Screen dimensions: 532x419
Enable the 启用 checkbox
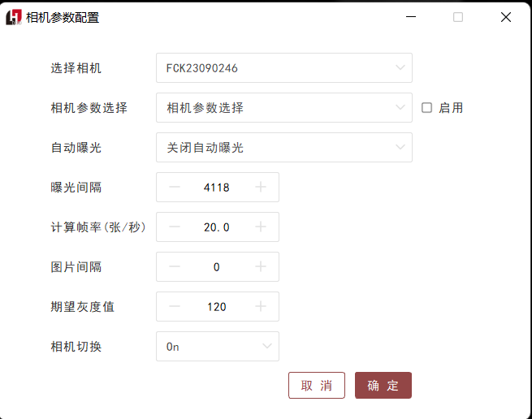pyautogui.click(x=426, y=108)
